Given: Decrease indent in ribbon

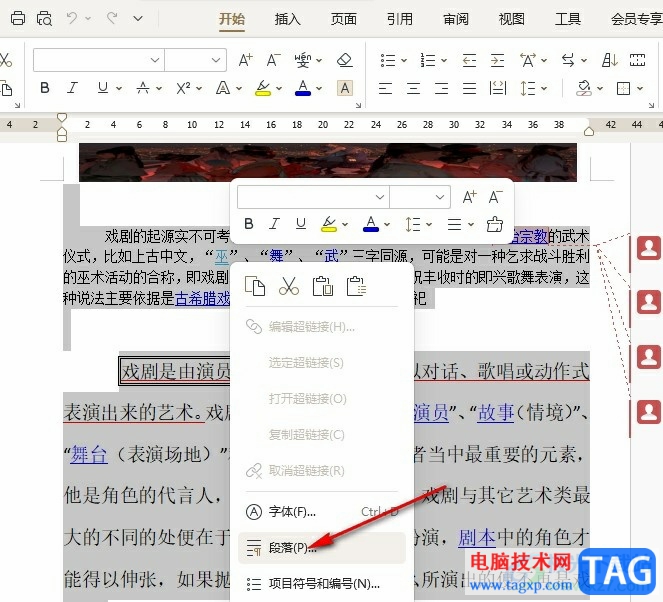Looking at the screenshot, I should point(469,60).
